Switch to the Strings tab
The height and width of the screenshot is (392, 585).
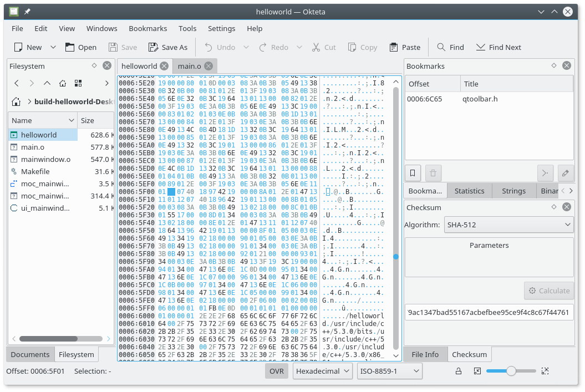[x=513, y=191]
